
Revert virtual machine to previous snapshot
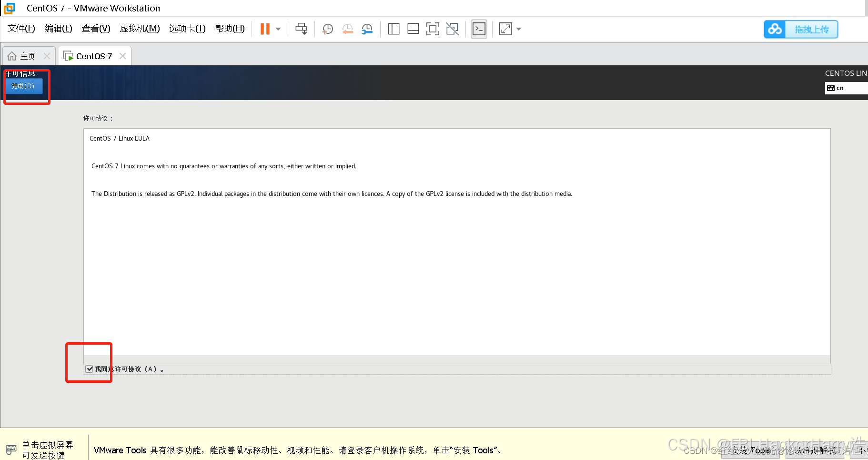347,29
